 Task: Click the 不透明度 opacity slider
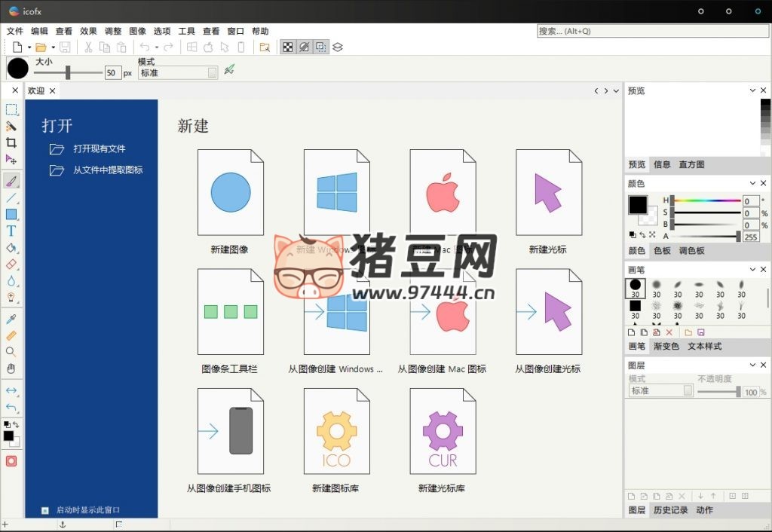click(x=718, y=390)
